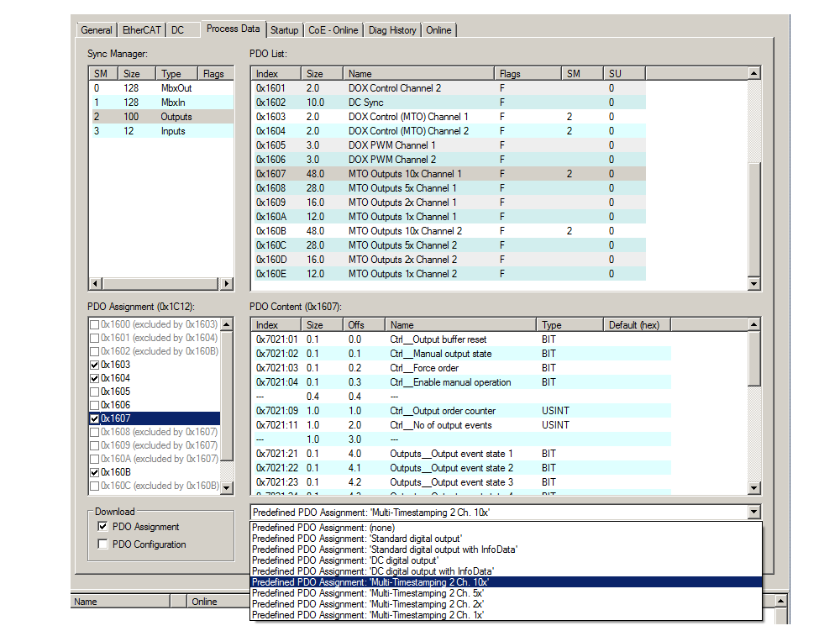Sort PDO List by Index column header
Viewport: 840px width, 631px height.
[x=276, y=74]
